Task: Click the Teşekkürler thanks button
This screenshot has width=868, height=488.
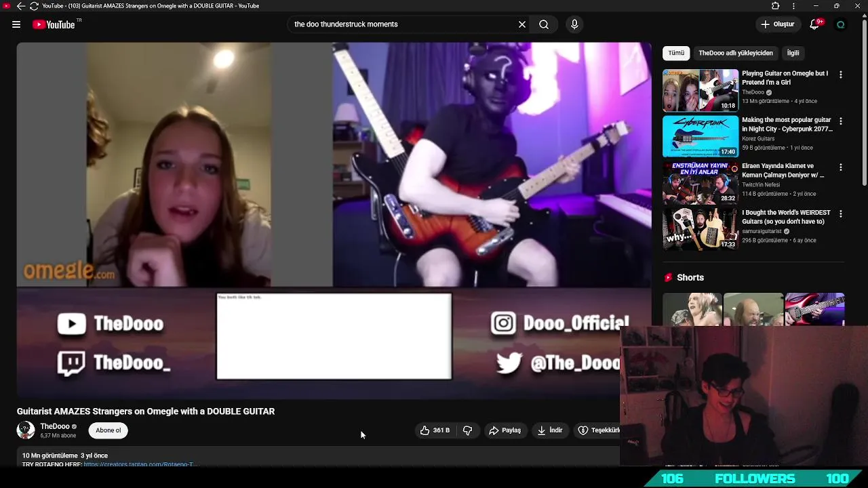Action: (598, 430)
